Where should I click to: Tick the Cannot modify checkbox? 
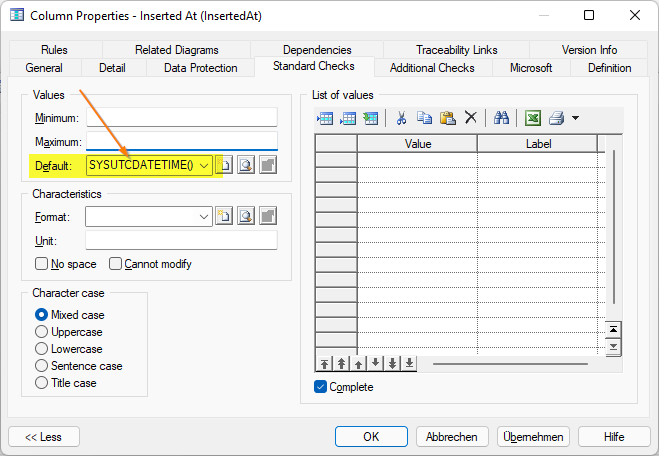(x=116, y=264)
